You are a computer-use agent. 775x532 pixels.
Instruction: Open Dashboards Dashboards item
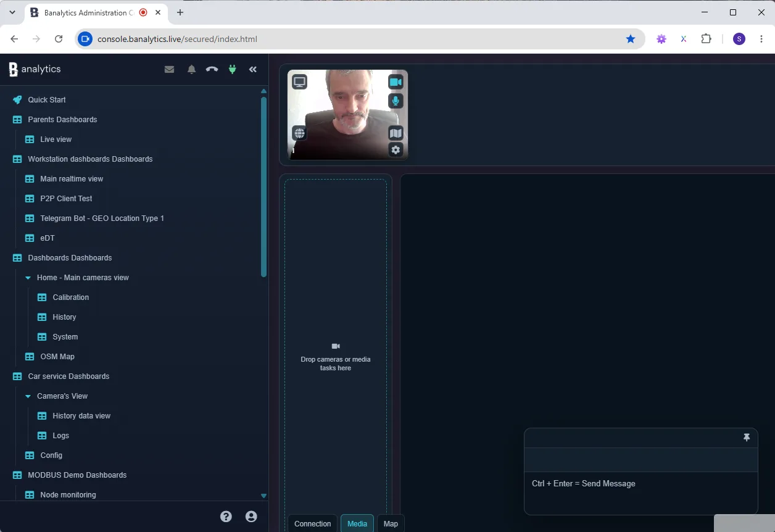click(x=70, y=257)
